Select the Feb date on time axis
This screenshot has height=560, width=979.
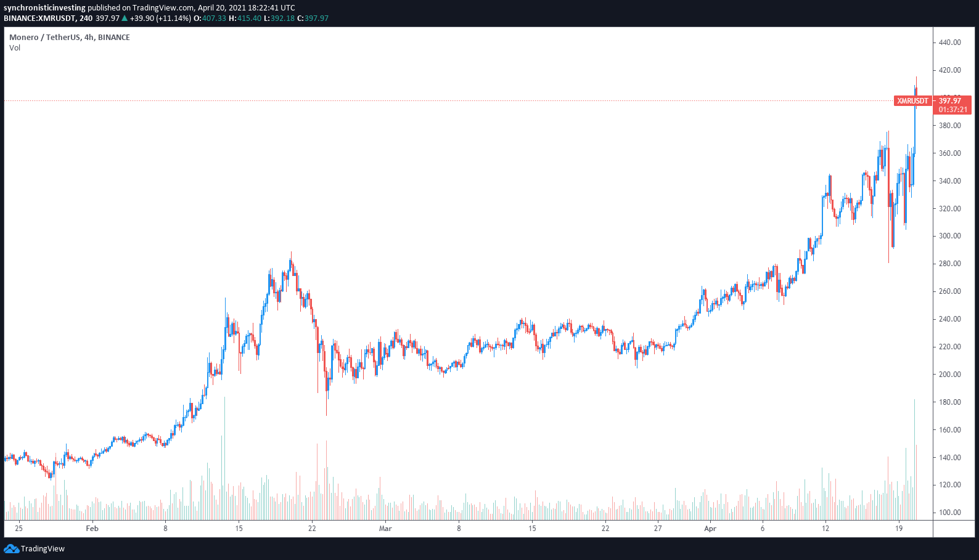click(x=92, y=529)
